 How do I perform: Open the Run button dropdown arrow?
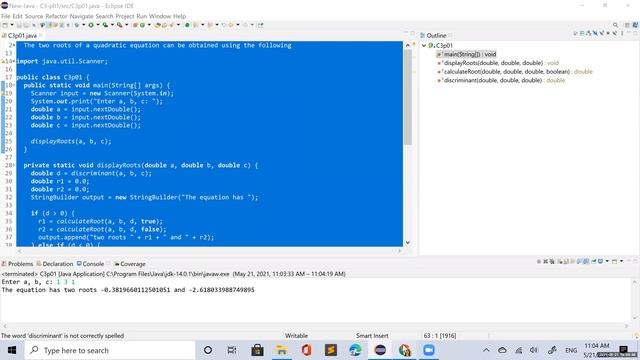click(x=98, y=25)
